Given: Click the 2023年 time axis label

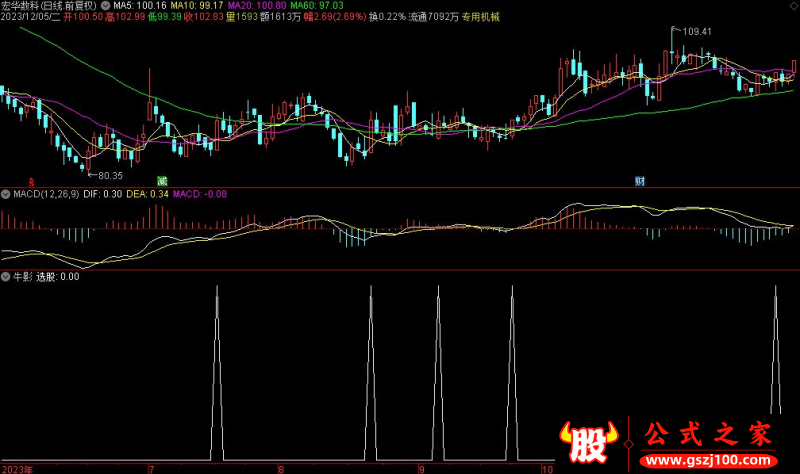Looking at the screenshot, I should click(x=17, y=469).
